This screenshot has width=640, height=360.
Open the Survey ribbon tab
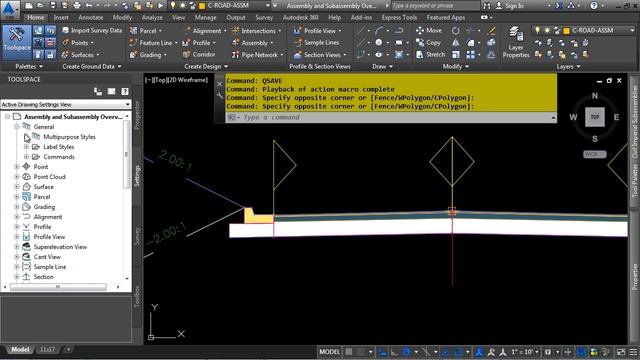(x=264, y=18)
